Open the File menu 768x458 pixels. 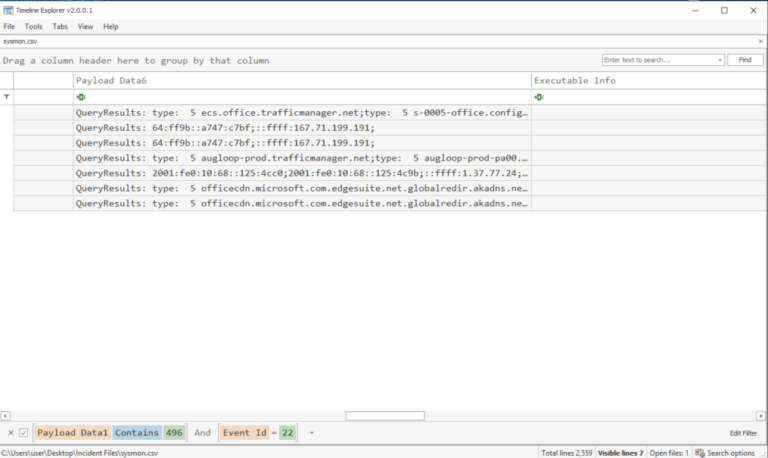(9, 26)
